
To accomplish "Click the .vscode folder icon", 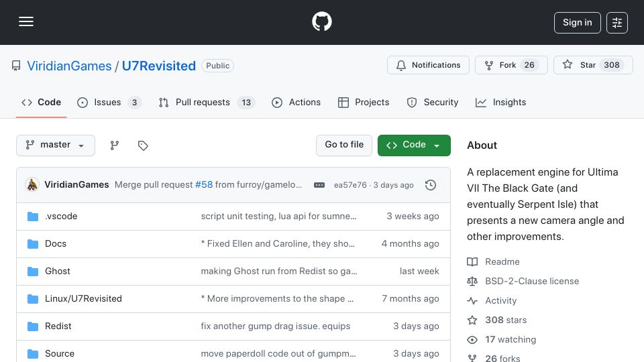I will click(33, 217).
